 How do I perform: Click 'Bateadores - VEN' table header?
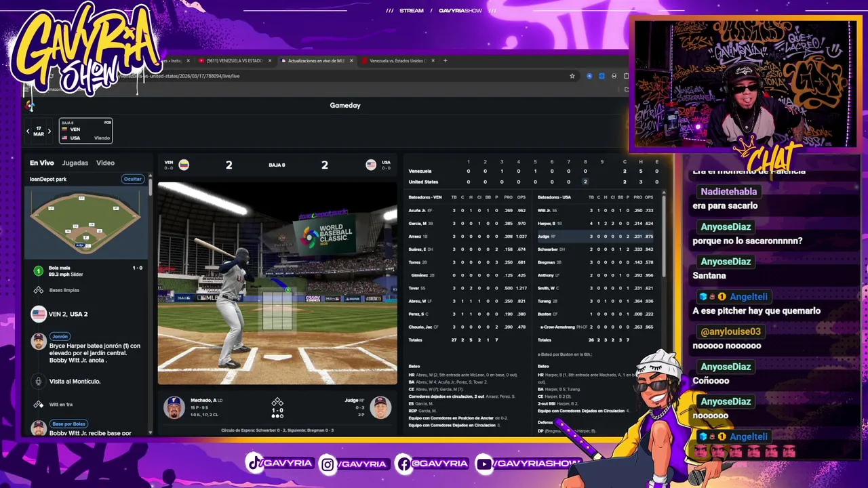pos(425,197)
